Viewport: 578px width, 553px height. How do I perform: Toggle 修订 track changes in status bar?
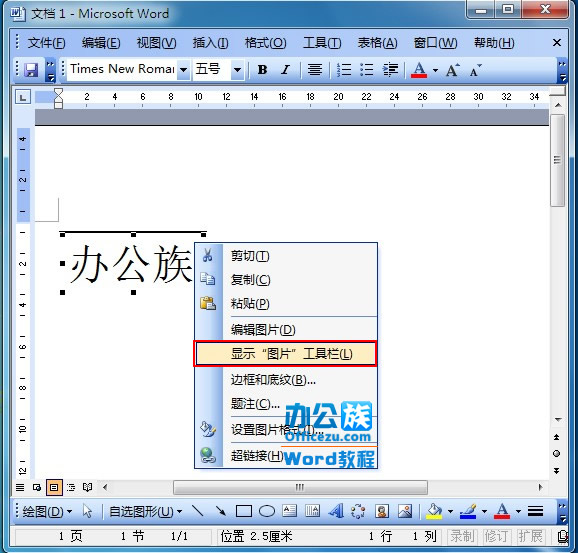(496, 536)
